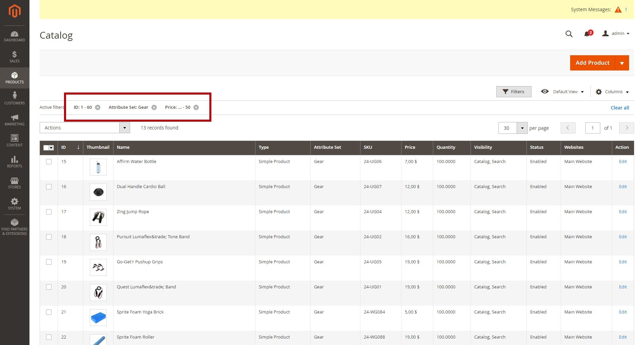Open the Reports menu

click(x=15, y=162)
